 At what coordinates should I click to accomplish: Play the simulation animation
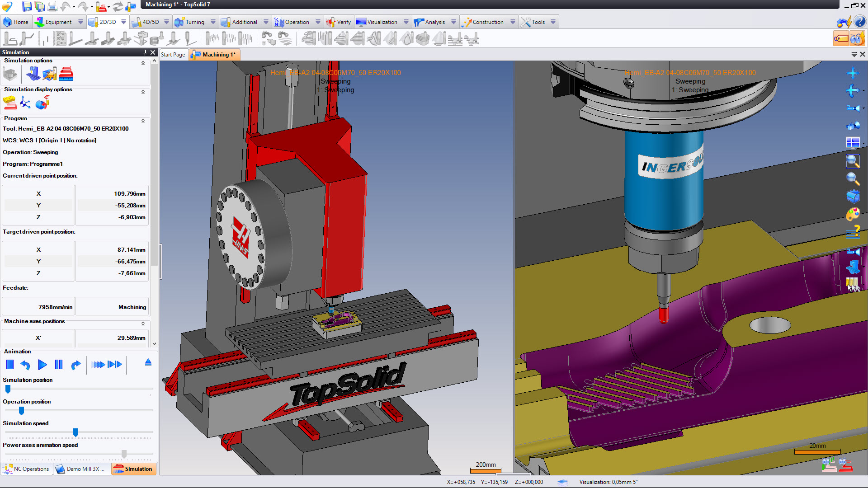pyautogui.click(x=42, y=365)
